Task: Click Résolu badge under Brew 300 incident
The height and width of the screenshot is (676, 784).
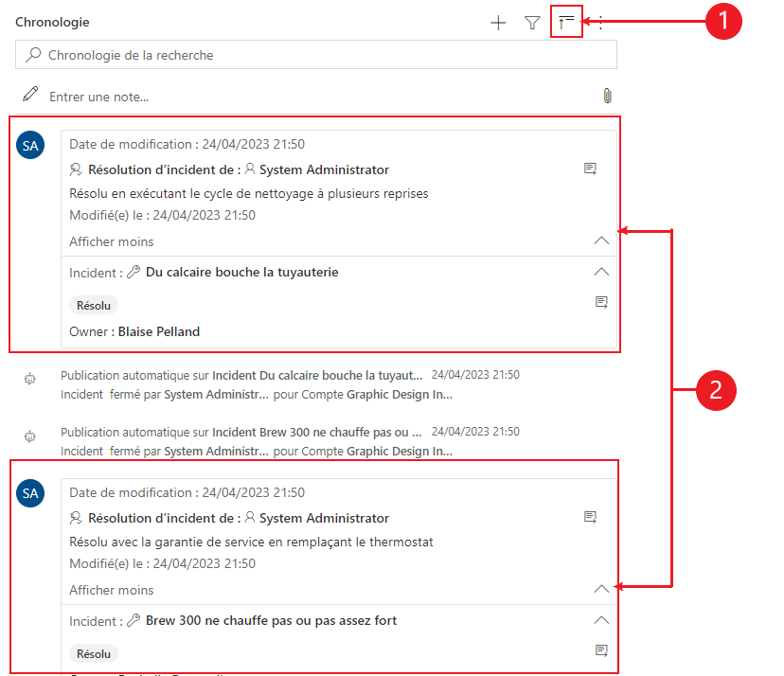Action: pyautogui.click(x=94, y=654)
